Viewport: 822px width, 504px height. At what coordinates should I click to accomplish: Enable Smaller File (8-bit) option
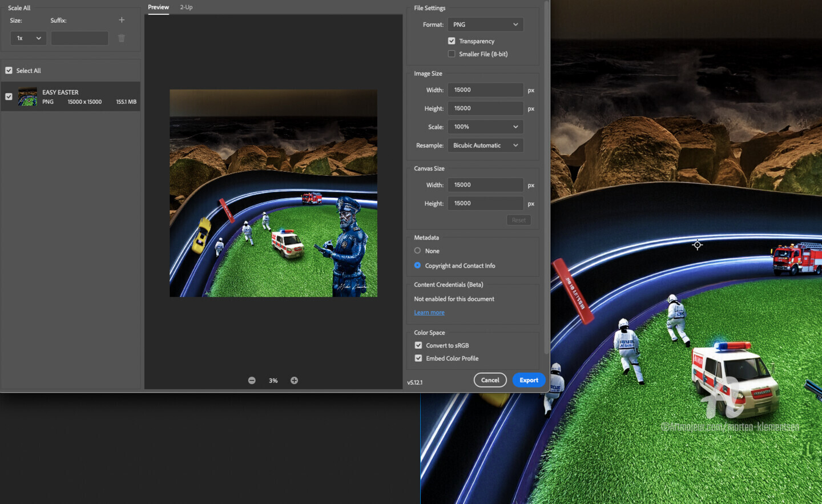point(452,54)
